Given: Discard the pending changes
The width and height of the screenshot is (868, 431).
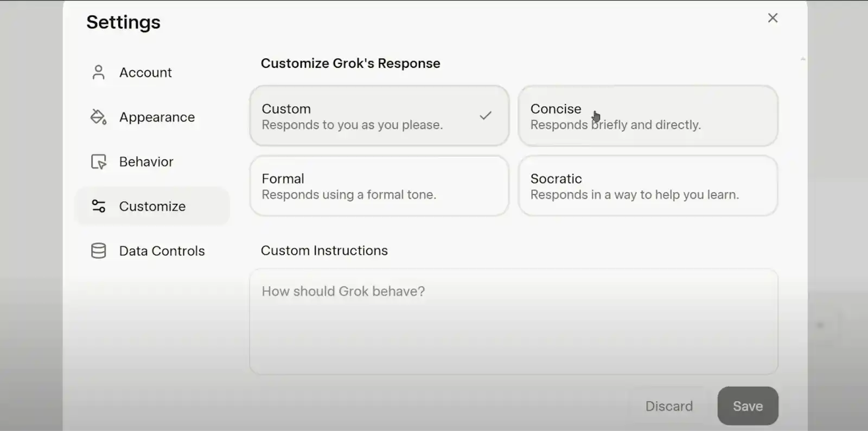Looking at the screenshot, I should pyautogui.click(x=669, y=406).
